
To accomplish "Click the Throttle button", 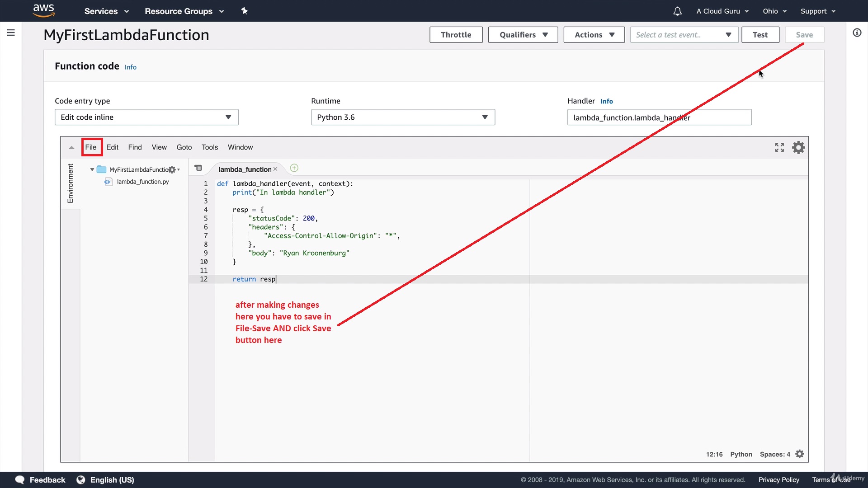I will [x=456, y=35].
